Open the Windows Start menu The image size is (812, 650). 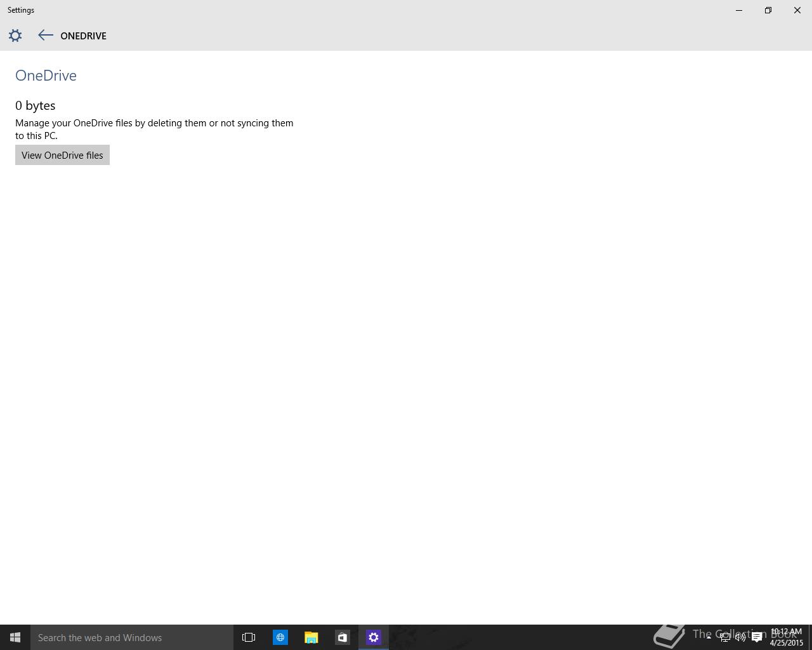pos(15,637)
